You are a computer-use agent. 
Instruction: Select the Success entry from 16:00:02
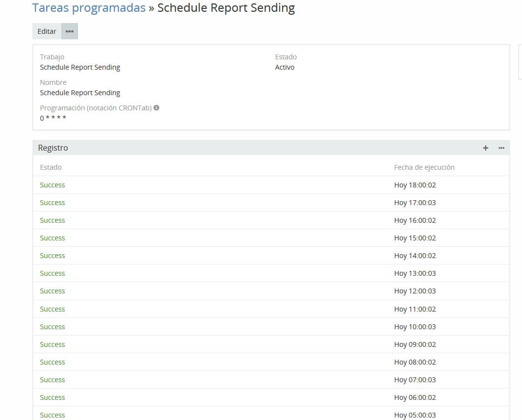click(x=52, y=220)
